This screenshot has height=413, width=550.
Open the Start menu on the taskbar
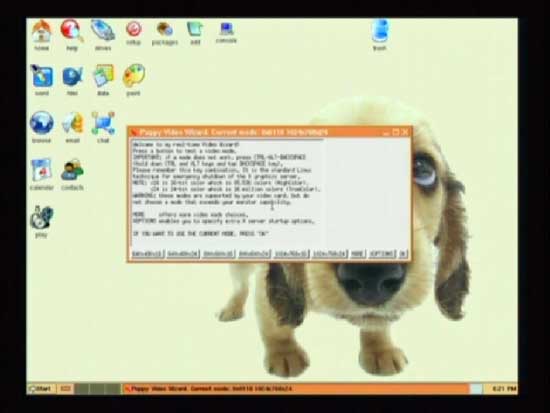41,389
